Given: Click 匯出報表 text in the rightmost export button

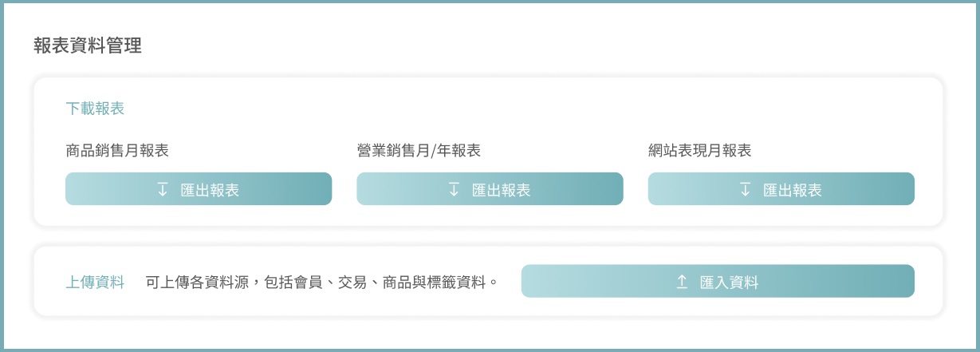Looking at the screenshot, I should [793, 190].
